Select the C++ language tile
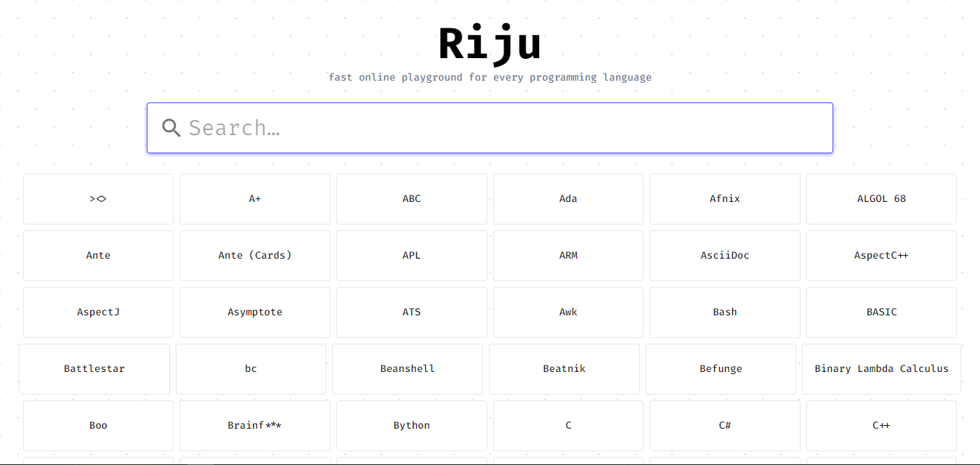Screen dimensions: 980x465 point(880,425)
